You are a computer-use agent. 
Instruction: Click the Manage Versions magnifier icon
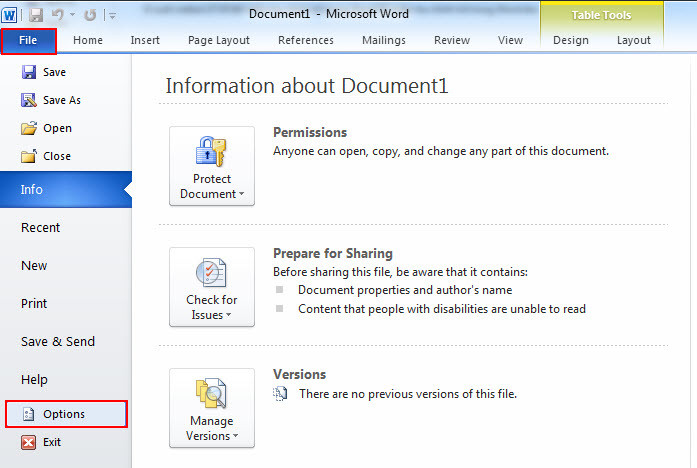211,393
